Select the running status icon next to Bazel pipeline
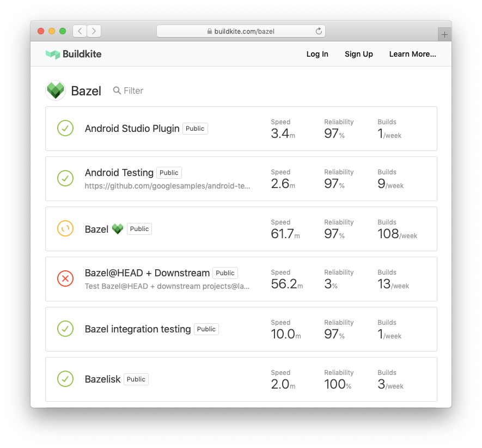 [65, 228]
